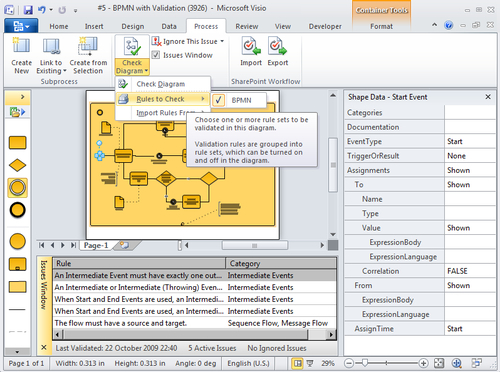Select the End Event thick-circle shape
The width and height of the screenshot is (500, 372).
[17, 210]
